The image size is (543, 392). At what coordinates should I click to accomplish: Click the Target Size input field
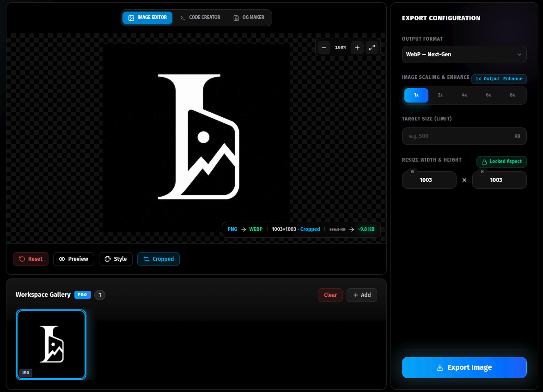464,136
